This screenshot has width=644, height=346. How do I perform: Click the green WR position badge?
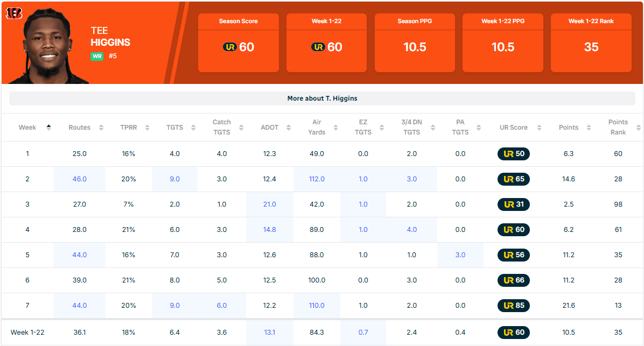[x=97, y=56]
